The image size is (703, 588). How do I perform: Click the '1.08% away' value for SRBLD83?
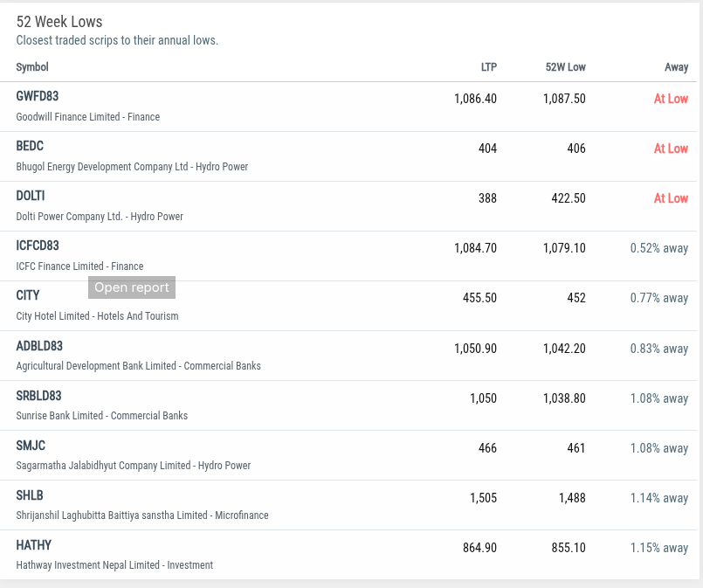click(x=659, y=398)
